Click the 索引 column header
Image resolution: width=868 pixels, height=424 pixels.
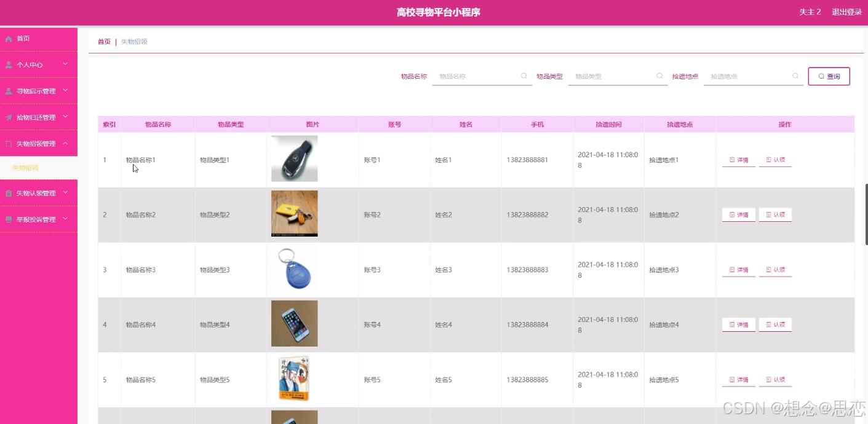point(109,124)
